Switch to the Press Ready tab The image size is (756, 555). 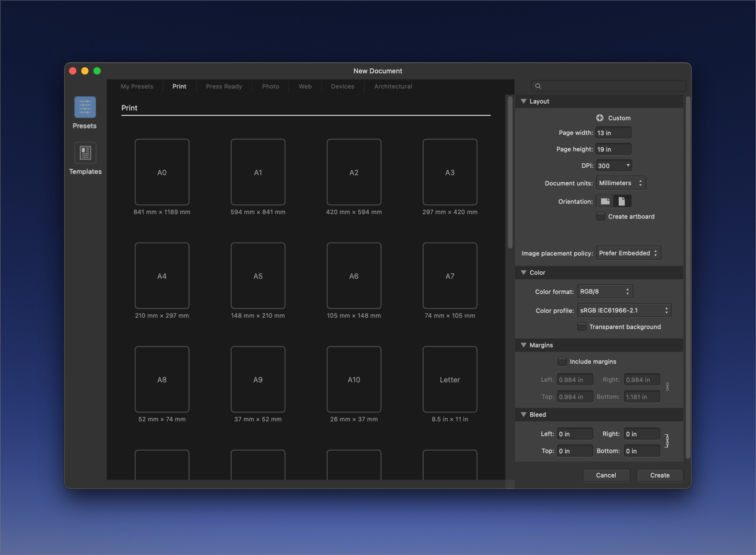224,87
